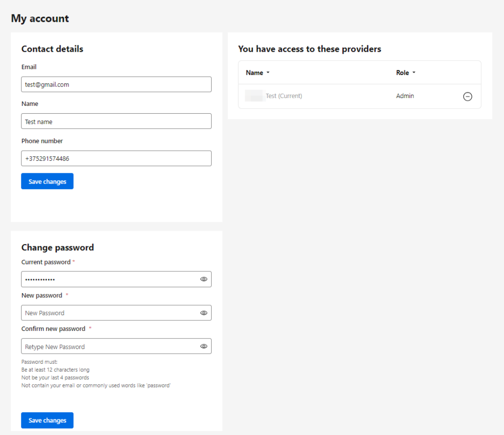
Task: Sort providers using the Role column arrow
Action: [414, 73]
